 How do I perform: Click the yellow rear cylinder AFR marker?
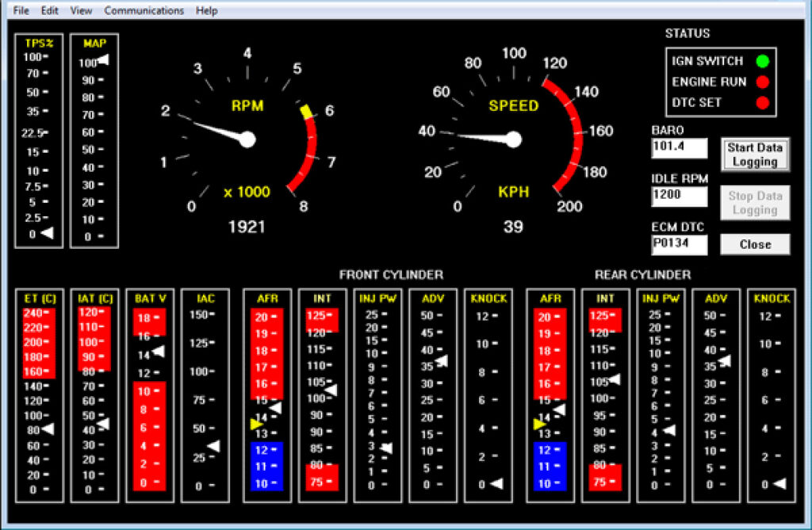[x=540, y=425]
